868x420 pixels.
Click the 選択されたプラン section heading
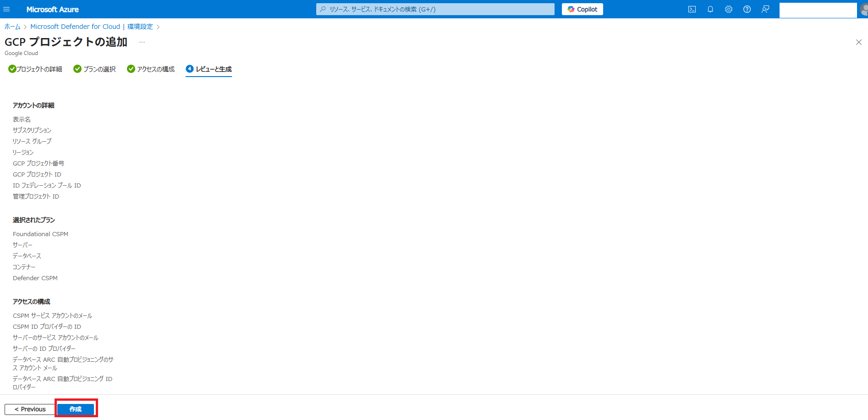tap(34, 220)
